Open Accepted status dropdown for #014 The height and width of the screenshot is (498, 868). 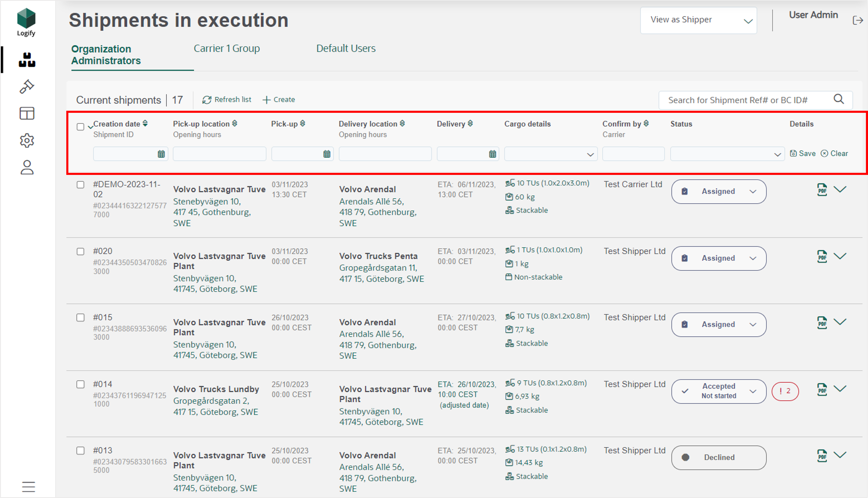(719, 391)
